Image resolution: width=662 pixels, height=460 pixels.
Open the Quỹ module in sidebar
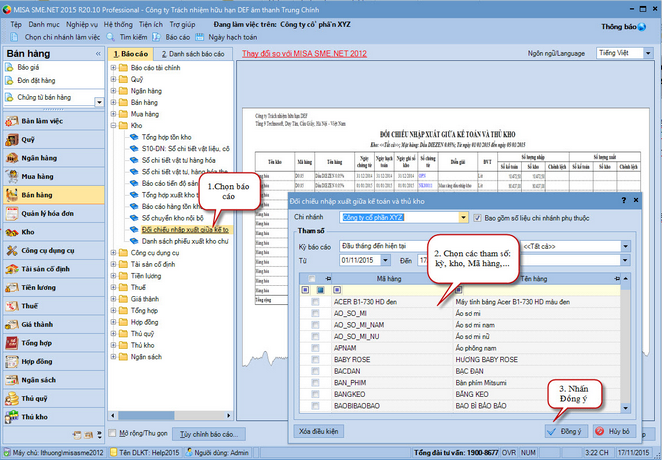[54, 140]
